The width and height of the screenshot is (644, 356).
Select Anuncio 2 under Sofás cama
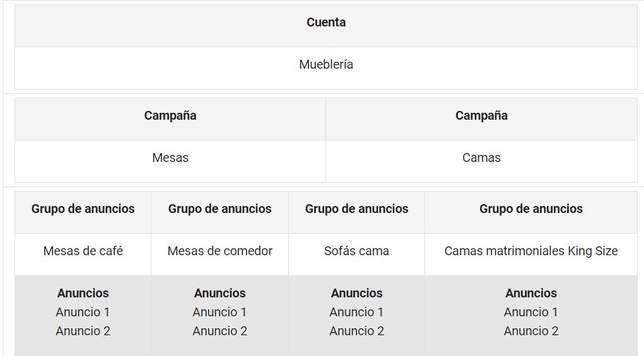click(x=357, y=331)
